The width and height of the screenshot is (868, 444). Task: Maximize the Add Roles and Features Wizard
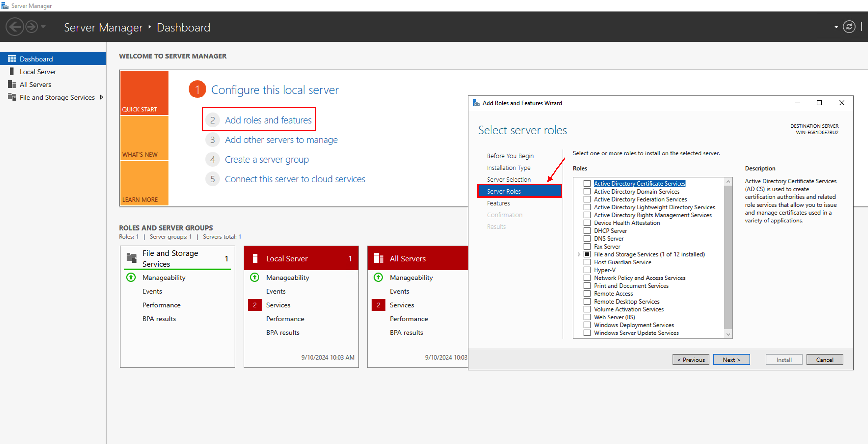pyautogui.click(x=819, y=103)
